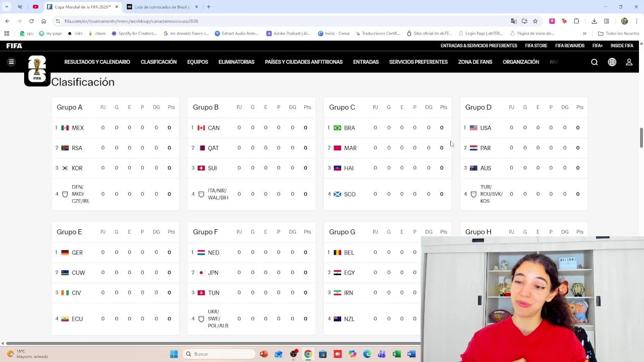
Task: Open Servicios Preferentes in nav bar
Action: coord(418,62)
